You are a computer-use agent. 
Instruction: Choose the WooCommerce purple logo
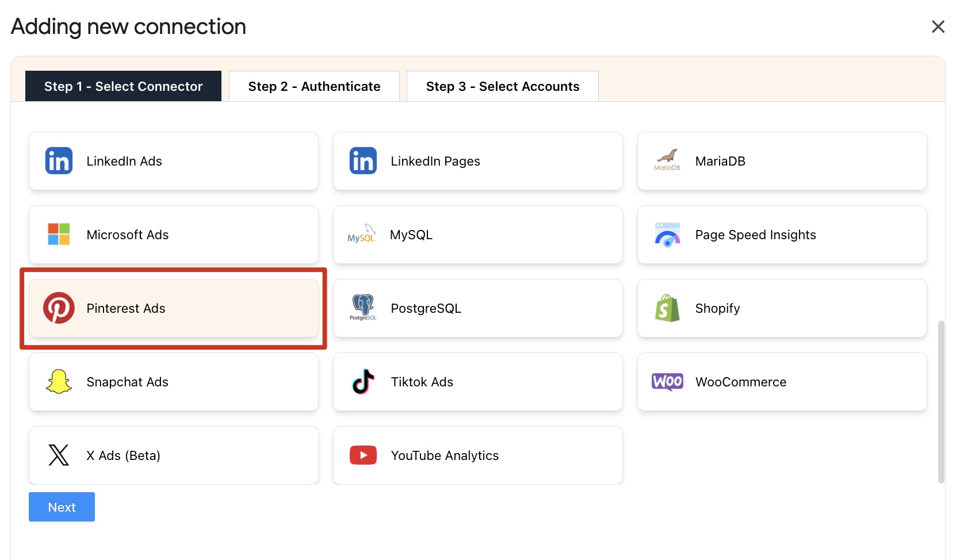667,382
